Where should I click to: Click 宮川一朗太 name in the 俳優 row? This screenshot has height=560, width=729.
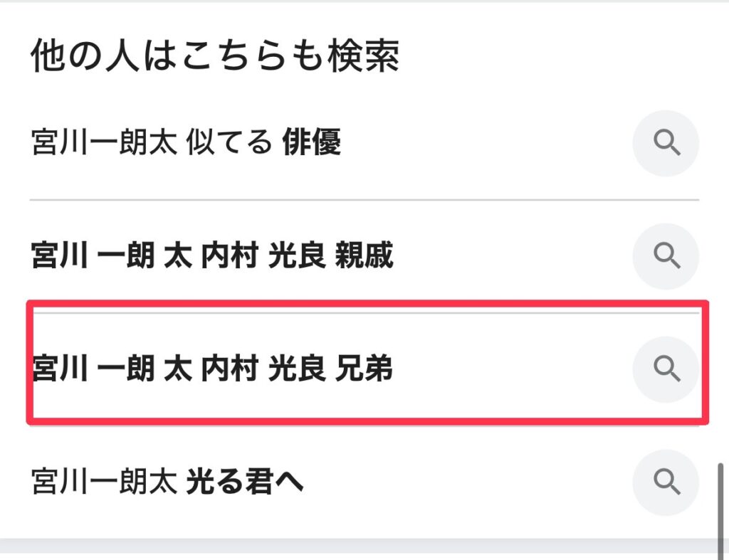point(104,142)
